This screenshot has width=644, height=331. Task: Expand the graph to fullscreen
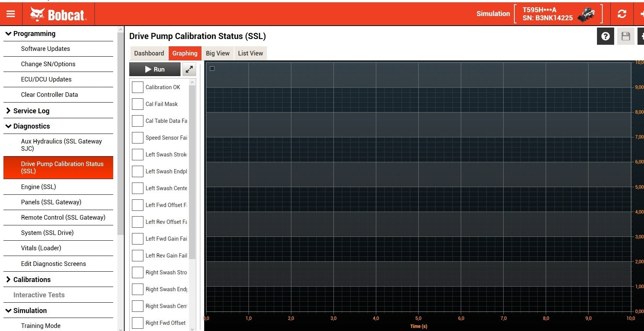(x=189, y=69)
